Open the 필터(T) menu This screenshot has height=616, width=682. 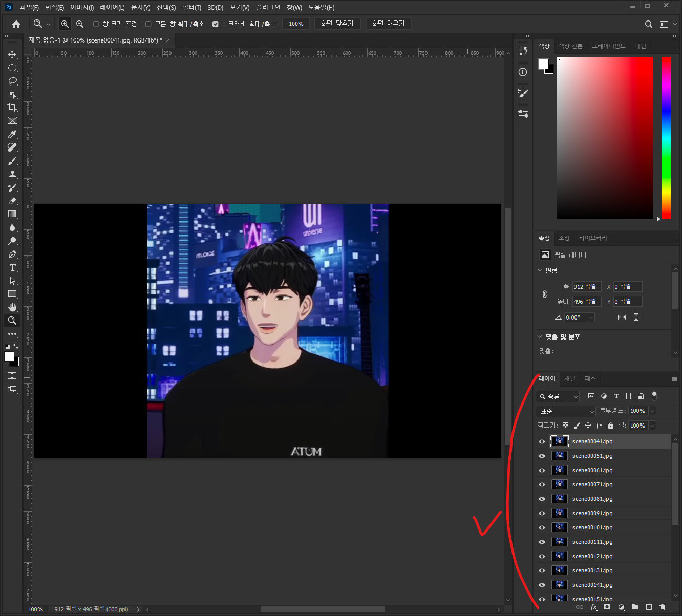click(191, 8)
